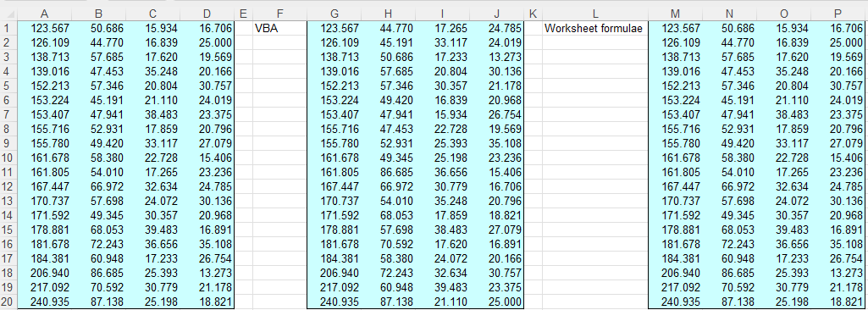Select 38.483 in column C

coord(152,114)
